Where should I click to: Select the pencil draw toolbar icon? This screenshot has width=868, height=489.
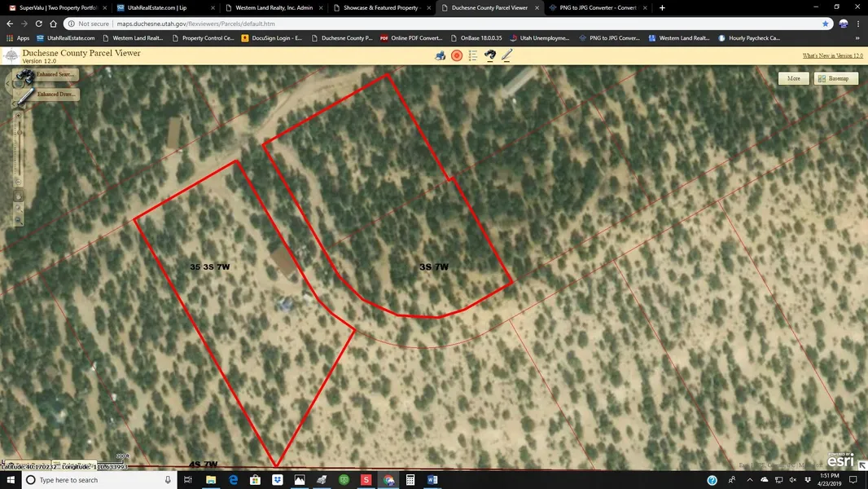click(x=506, y=56)
